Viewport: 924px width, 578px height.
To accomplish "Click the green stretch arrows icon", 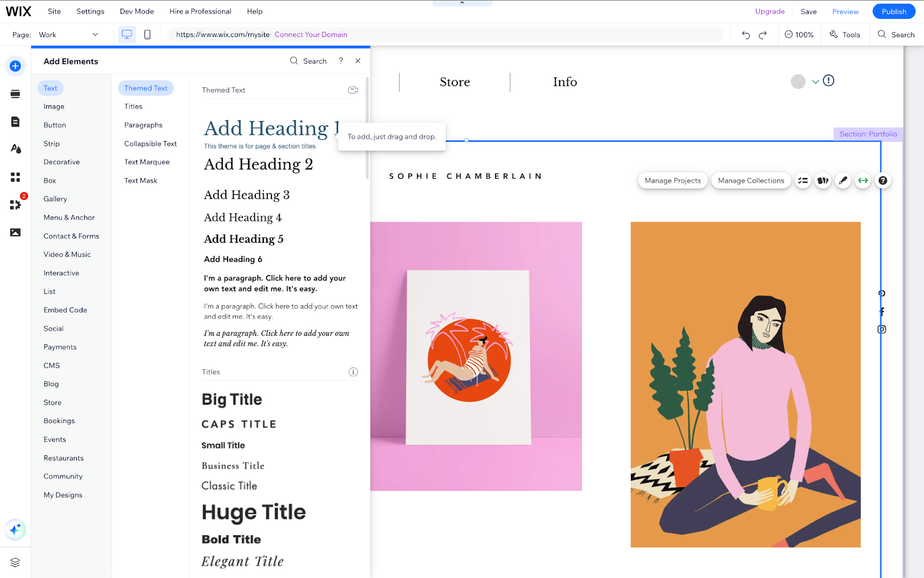I will 862,180.
